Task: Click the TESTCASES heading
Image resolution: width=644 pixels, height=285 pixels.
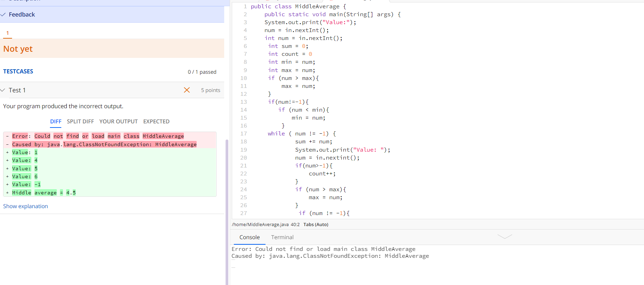Action: click(18, 71)
